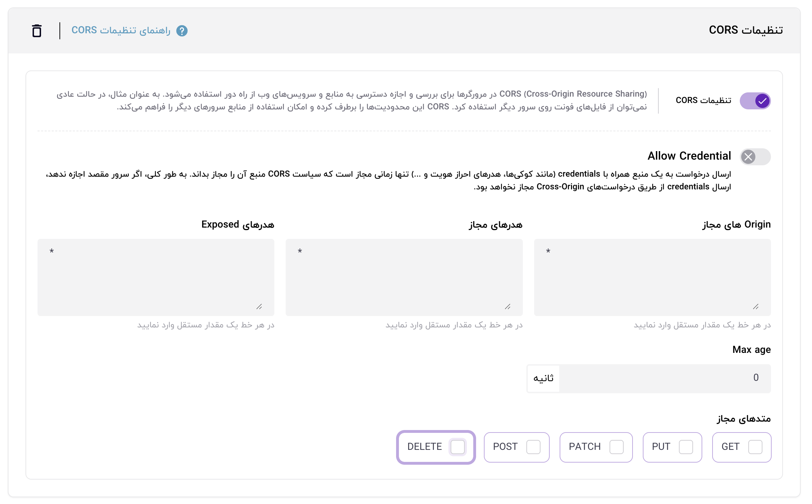This screenshot has width=812, height=504.
Task: Click the Max age field label
Action: tap(751, 350)
